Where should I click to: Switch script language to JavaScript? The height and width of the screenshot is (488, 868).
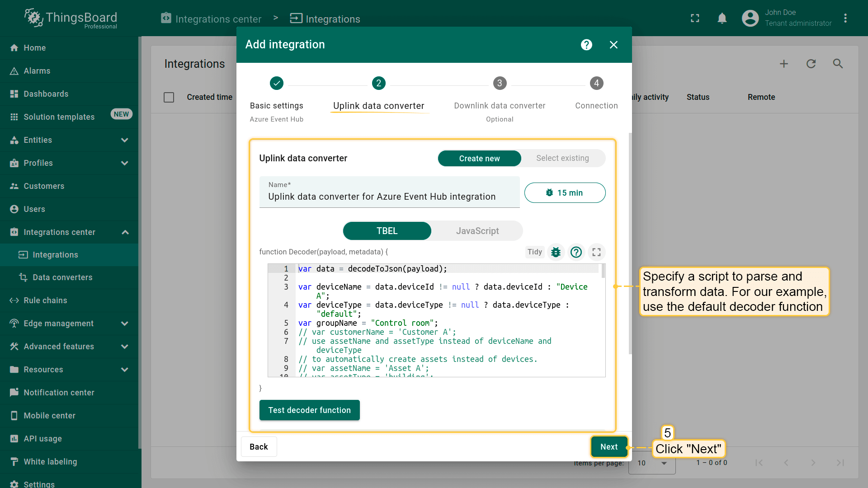click(477, 231)
